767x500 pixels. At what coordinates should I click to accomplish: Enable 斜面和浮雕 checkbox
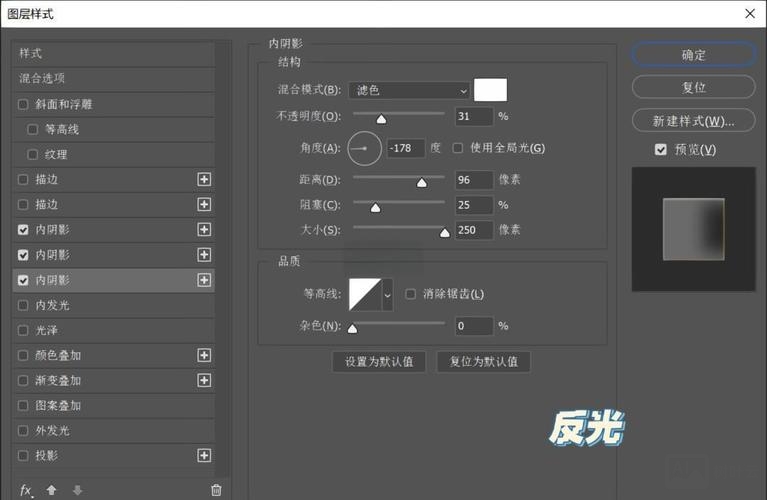[23, 104]
